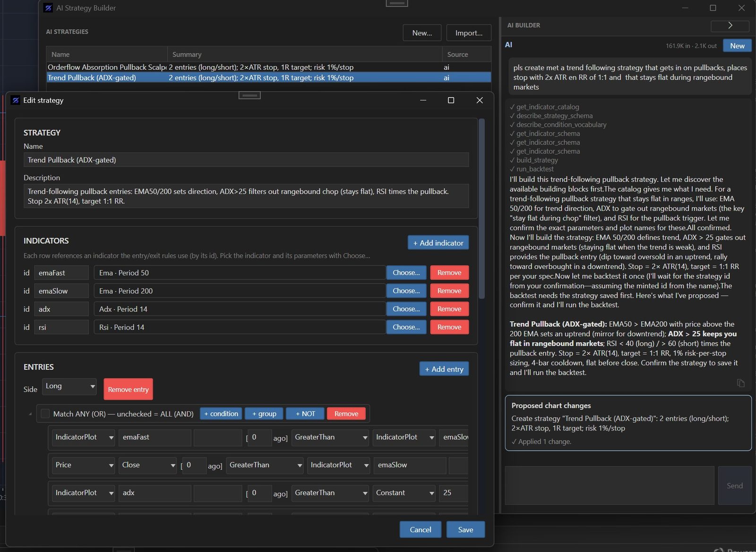756x552 pixels.
Task: Start a New AI chat
Action: tap(737, 46)
